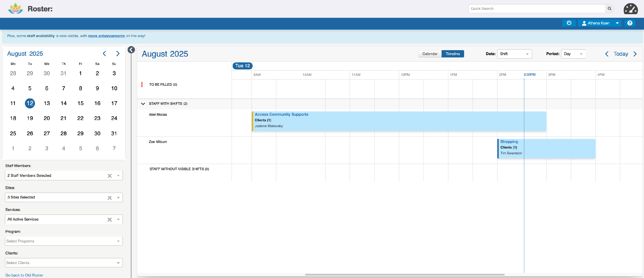This screenshot has width=644, height=278.
Task: Select August 12 in mini calendar
Action: 30,103
